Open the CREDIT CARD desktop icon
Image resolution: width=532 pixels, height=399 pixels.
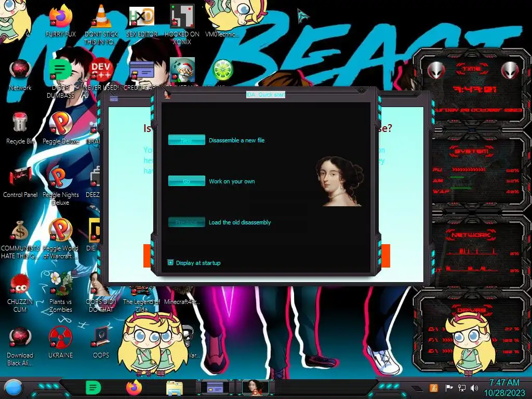(142, 71)
